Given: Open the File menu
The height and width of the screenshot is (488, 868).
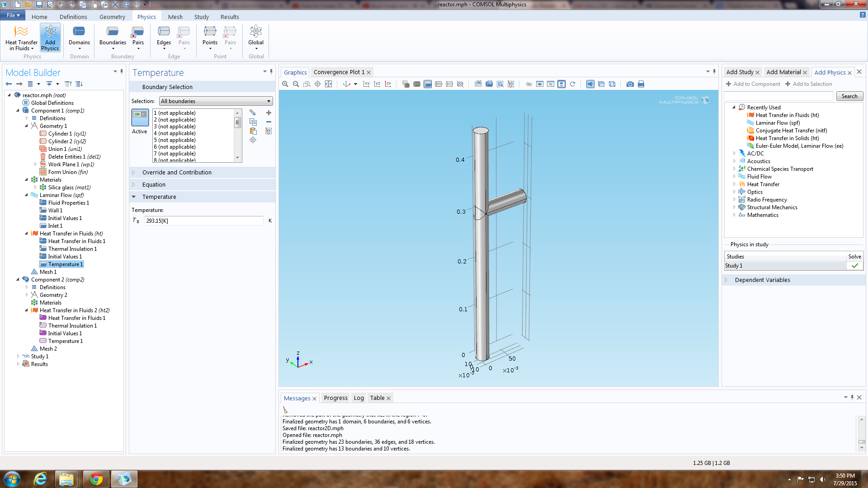Looking at the screenshot, I should click(x=13, y=15).
